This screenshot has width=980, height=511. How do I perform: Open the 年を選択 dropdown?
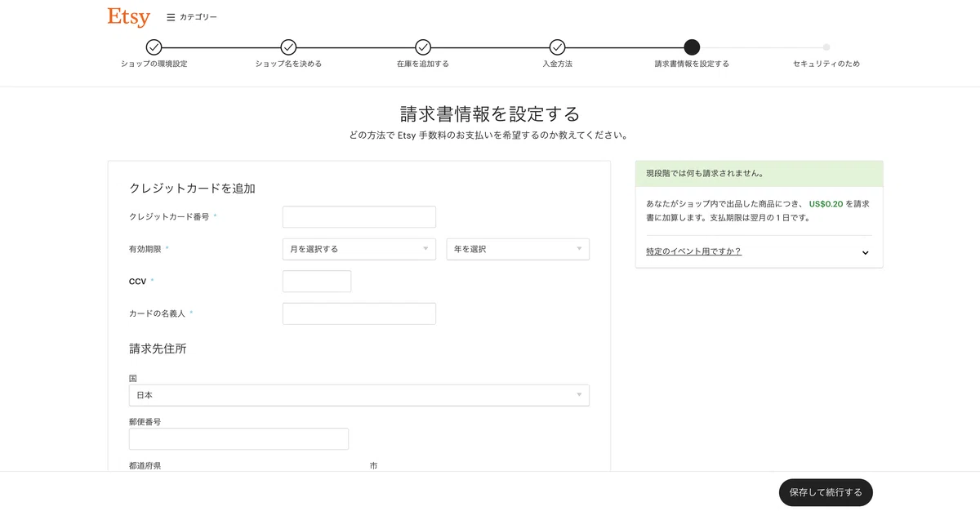point(518,249)
